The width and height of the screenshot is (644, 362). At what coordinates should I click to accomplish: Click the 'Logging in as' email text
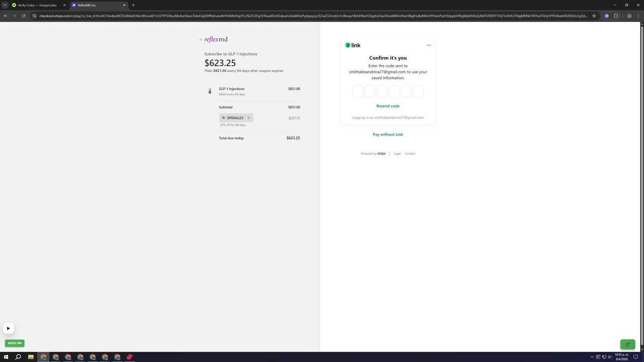(388, 118)
